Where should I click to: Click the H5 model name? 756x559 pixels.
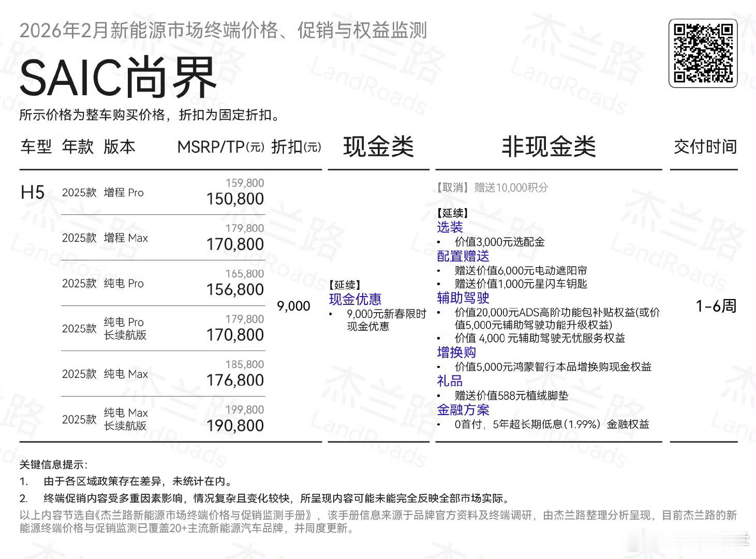coord(33,193)
